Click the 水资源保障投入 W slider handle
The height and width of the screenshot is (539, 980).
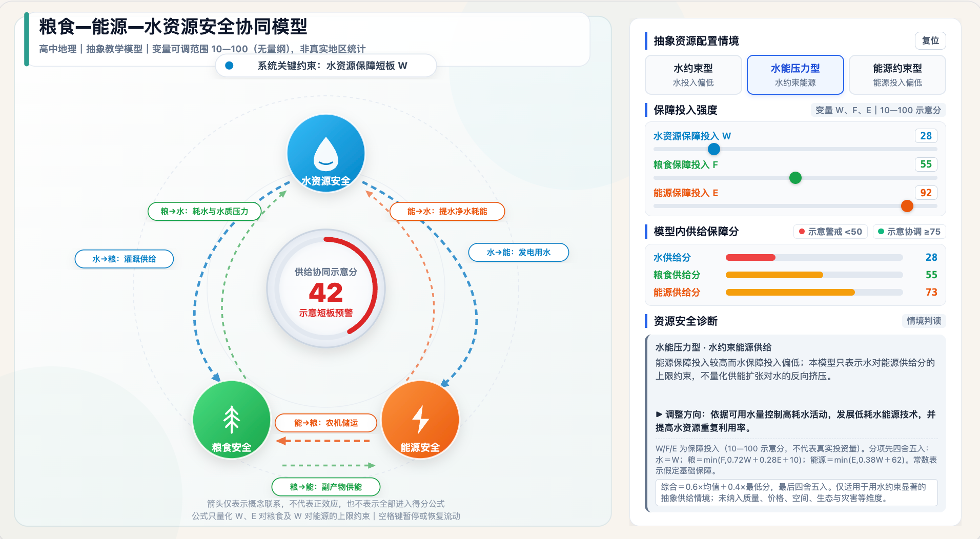[x=713, y=149]
